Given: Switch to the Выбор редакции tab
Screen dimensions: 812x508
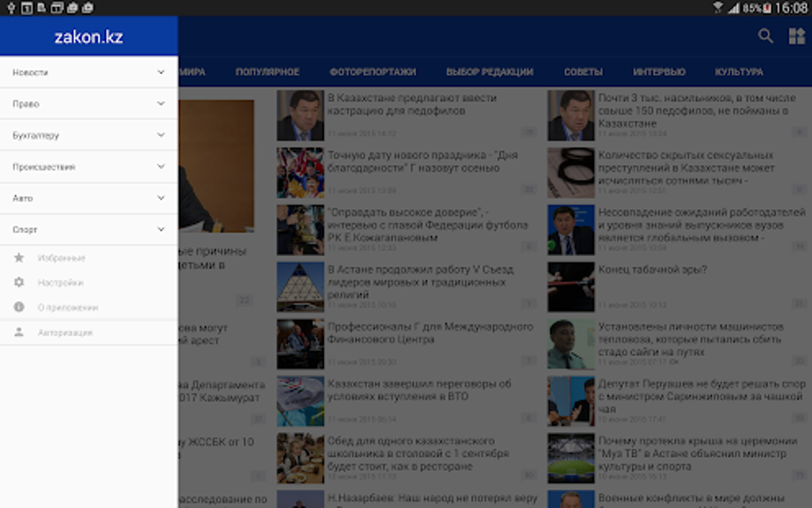Looking at the screenshot, I should [490, 72].
